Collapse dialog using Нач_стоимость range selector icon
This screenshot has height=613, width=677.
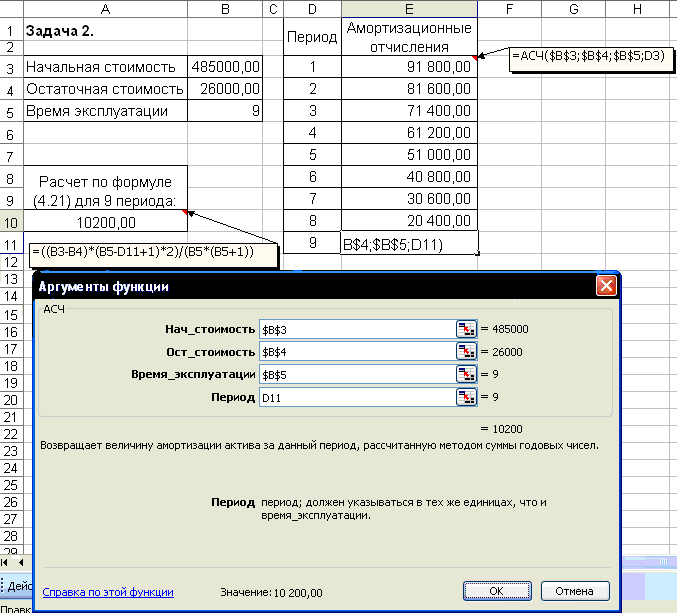[466, 329]
